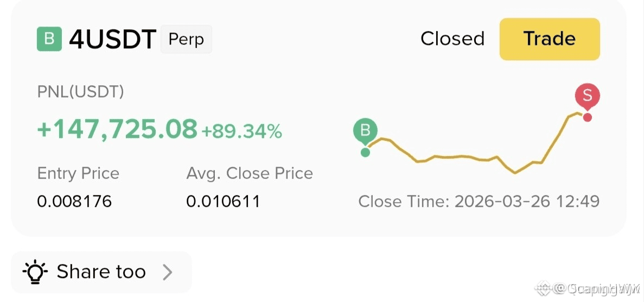644x302 pixels.
Task: Click the green B buy icon beside 4USDT
Action: coord(49,39)
